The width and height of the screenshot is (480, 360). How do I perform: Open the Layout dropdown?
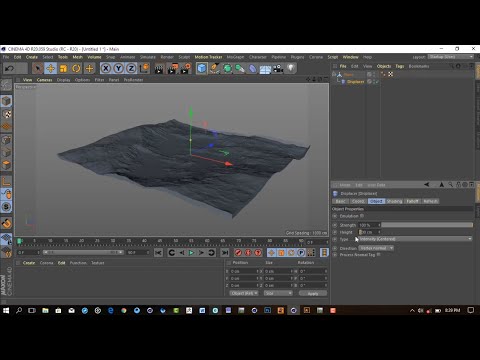pos(451,57)
